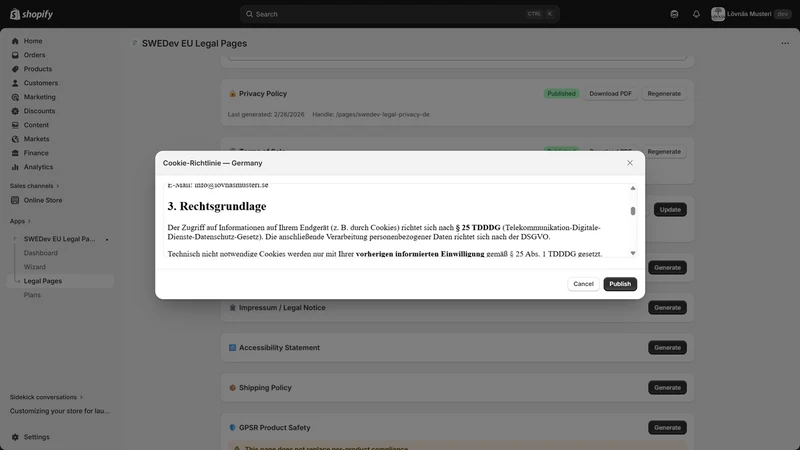Click the dialog scrollbar down arrow
Image resolution: width=800 pixels, height=450 pixels.
point(633,253)
